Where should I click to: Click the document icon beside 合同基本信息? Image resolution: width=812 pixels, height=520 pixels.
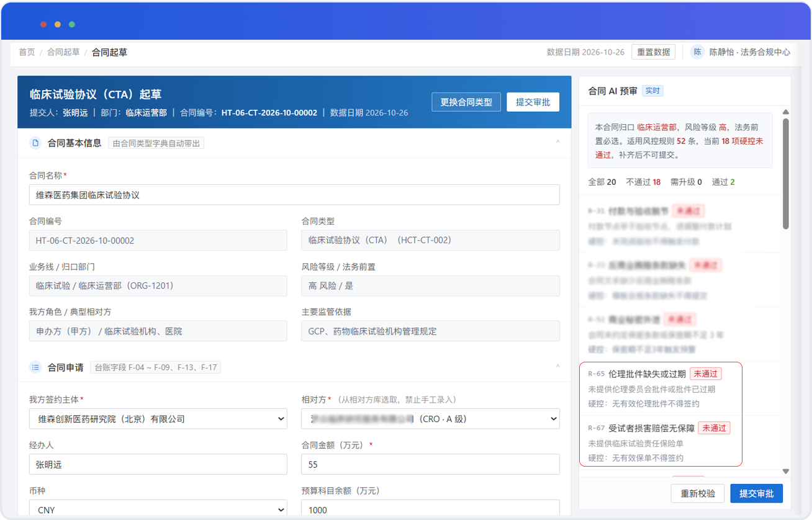click(35, 143)
